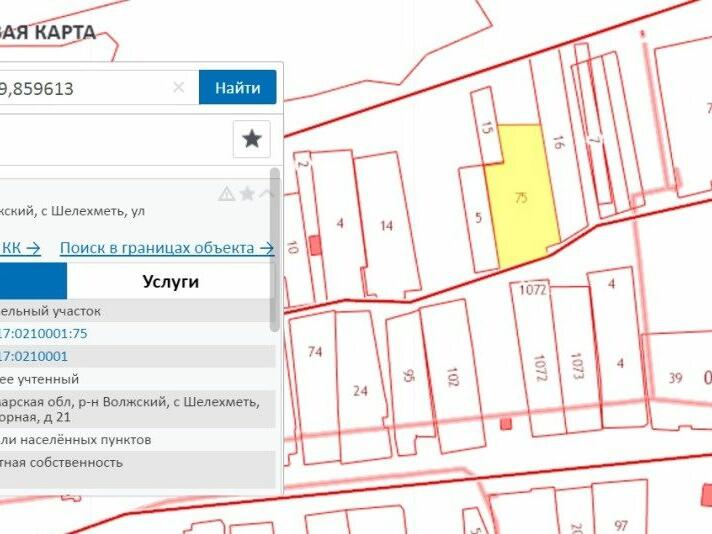Screen dimensions: 712x534
Task: Open the КК arrow link
Action: tap(20, 248)
